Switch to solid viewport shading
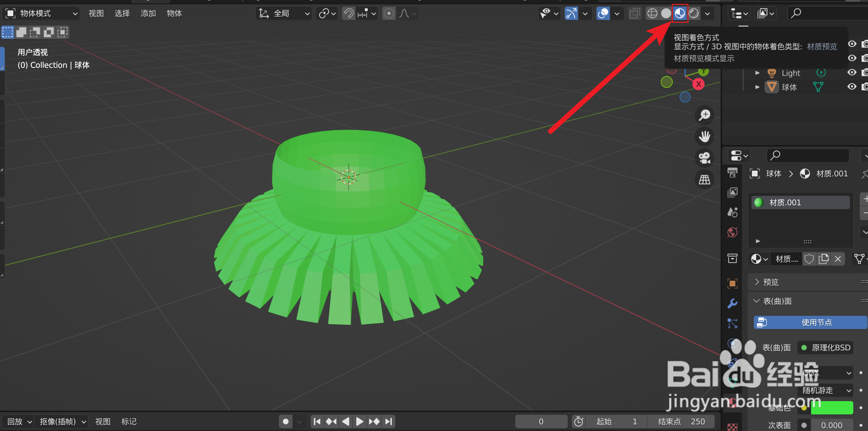The image size is (868, 431). [666, 13]
